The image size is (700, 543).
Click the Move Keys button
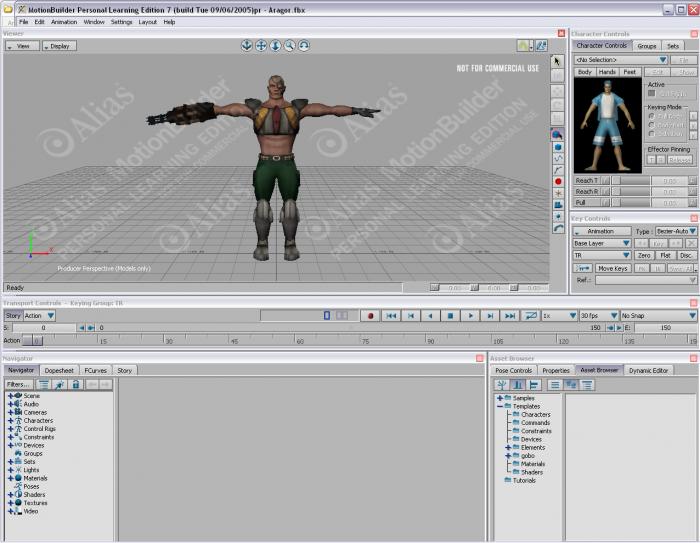point(612,268)
